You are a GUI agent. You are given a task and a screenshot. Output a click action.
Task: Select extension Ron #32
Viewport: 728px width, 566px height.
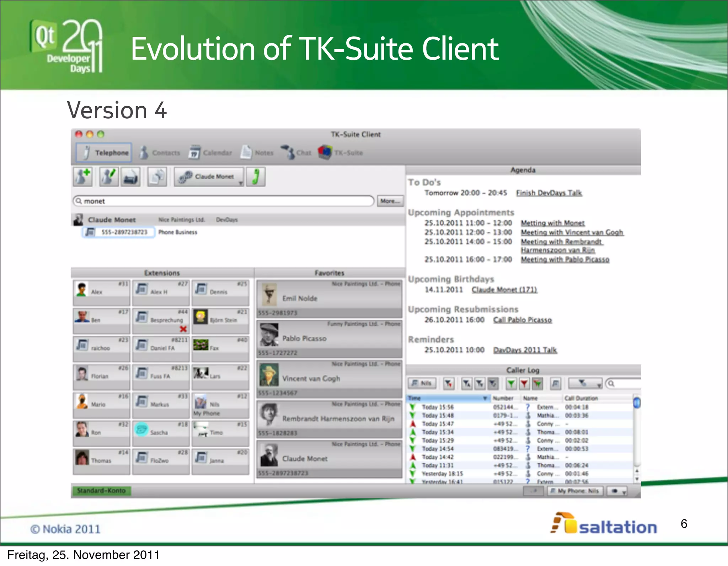[x=101, y=433]
